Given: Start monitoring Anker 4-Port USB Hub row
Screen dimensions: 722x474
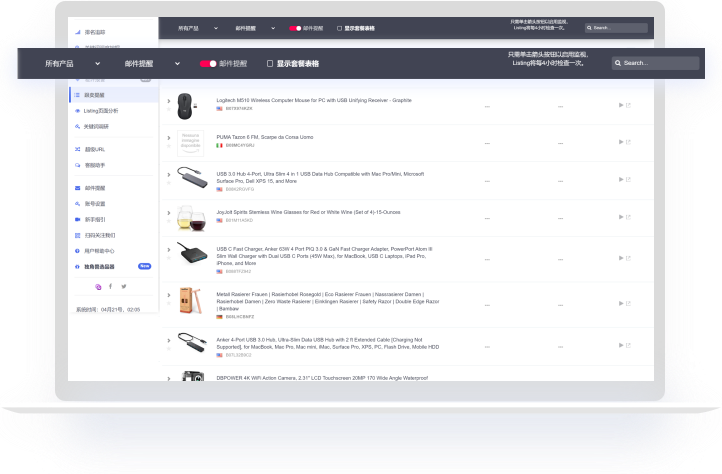Looking at the screenshot, I should point(621,345).
